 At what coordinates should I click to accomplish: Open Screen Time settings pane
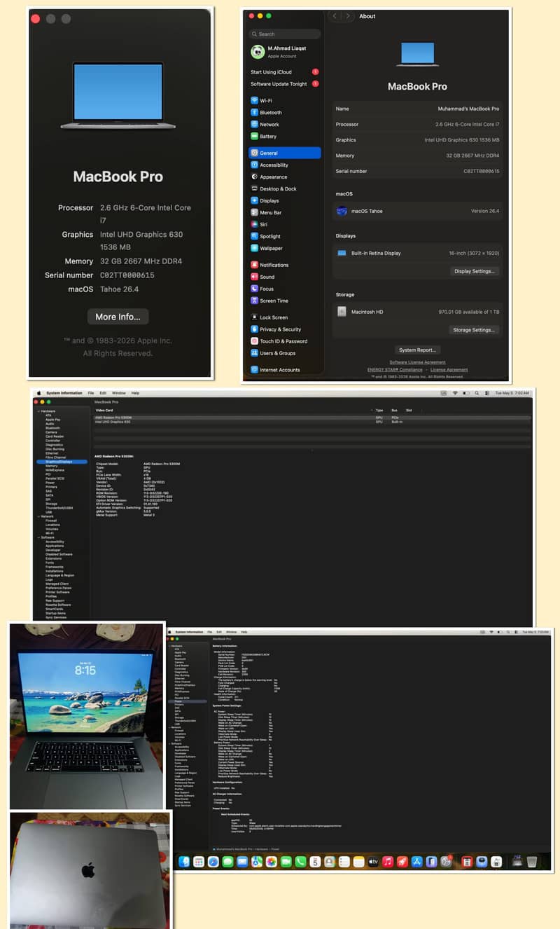click(x=284, y=301)
